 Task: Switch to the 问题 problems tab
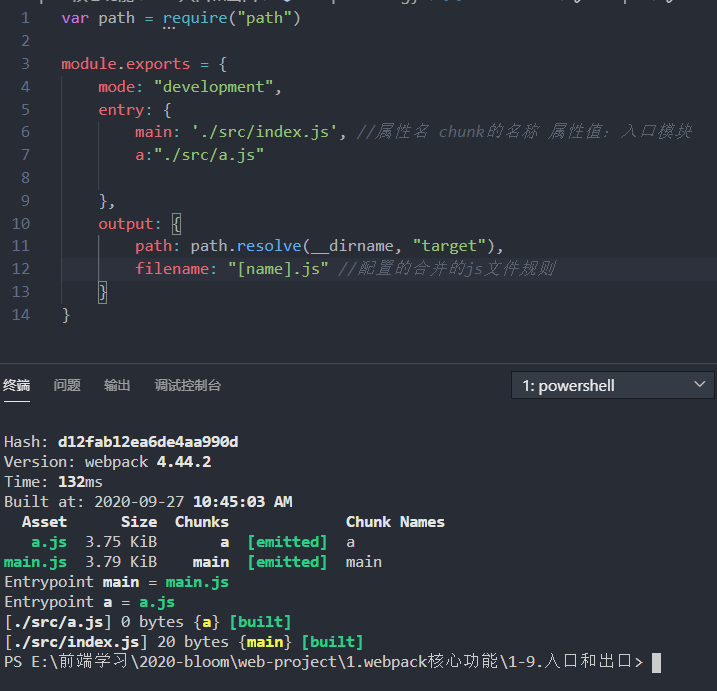(67, 386)
